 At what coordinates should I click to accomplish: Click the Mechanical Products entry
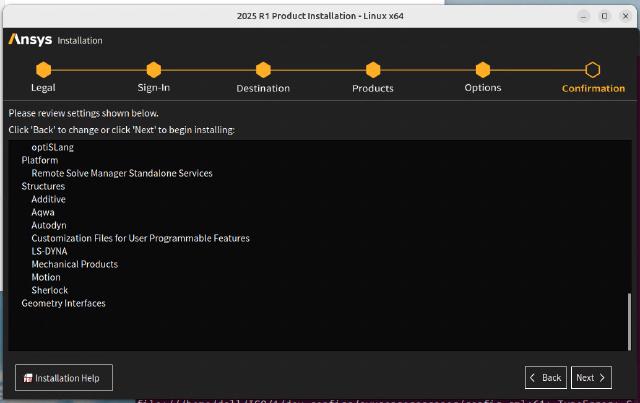[75, 264]
